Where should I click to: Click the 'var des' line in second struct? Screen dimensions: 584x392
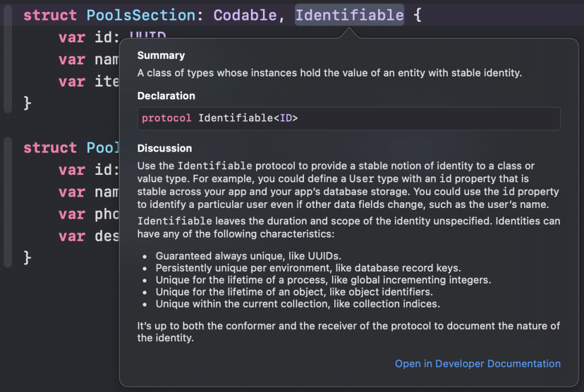click(88, 235)
